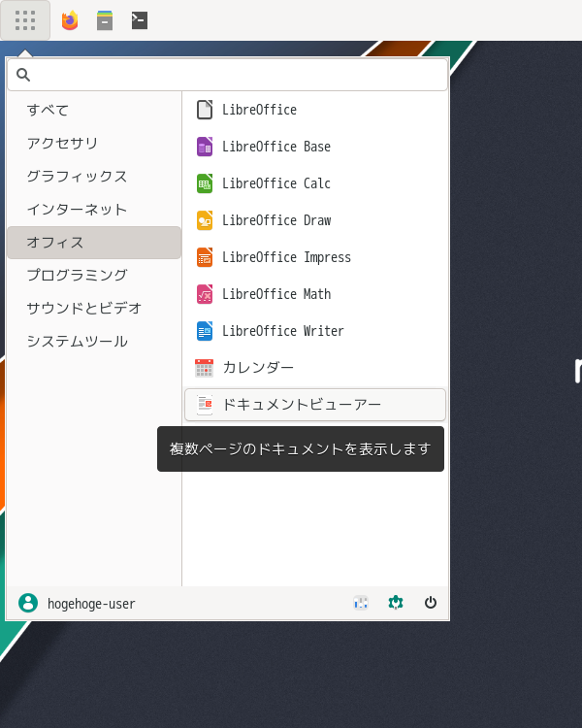The width and height of the screenshot is (582, 728).
Task: Open LibreOffice Writer text label
Action: [283, 331]
